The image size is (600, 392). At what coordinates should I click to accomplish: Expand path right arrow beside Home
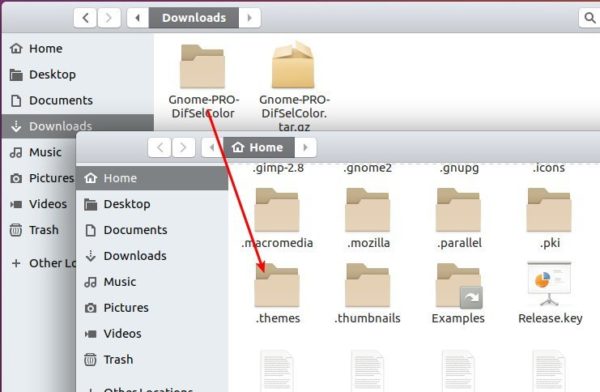tap(305, 147)
